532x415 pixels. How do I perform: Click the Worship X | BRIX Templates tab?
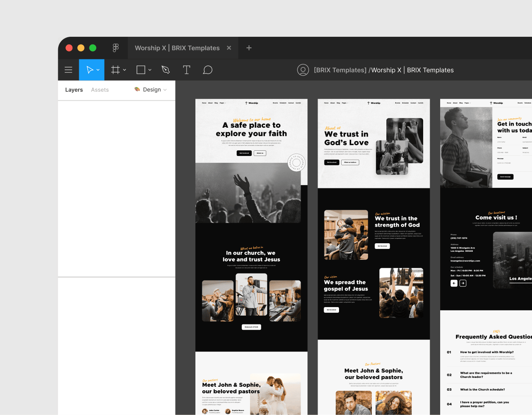(x=177, y=48)
